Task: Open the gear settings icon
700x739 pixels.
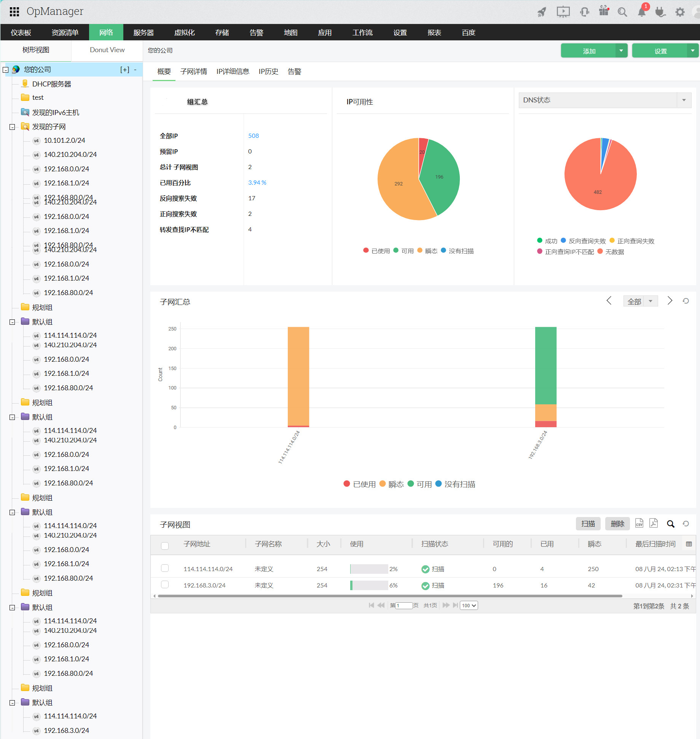Action: coord(680,12)
